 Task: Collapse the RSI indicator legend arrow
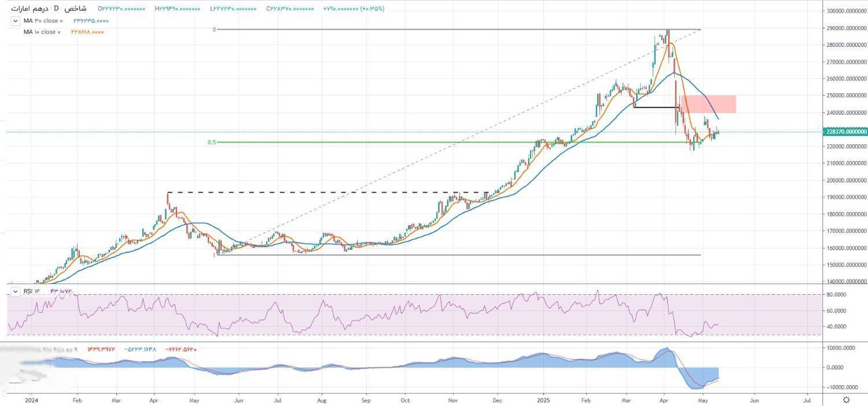tap(14, 291)
